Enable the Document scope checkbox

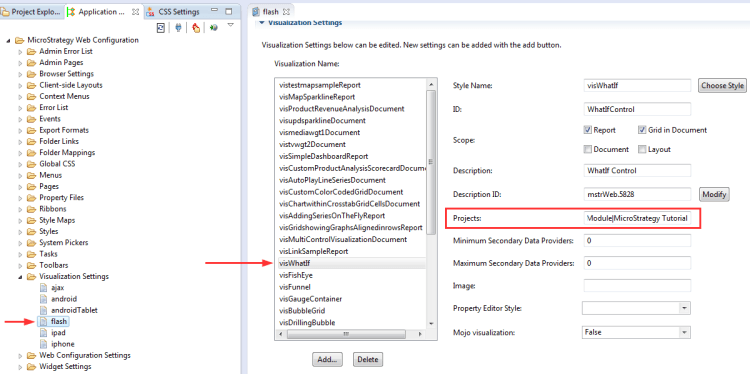[587, 149]
